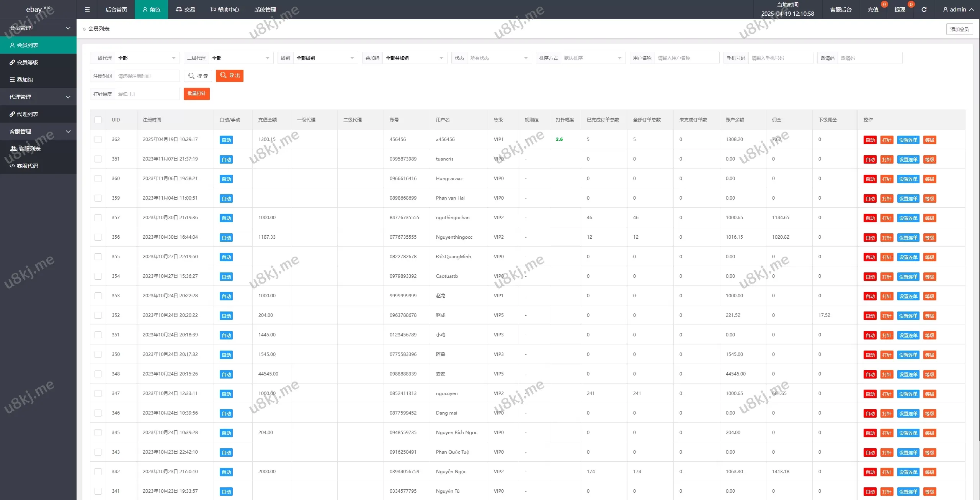The image size is (980, 500).
Task: Open the 一级代理 dropdown filter
Action: click(147, 58)
